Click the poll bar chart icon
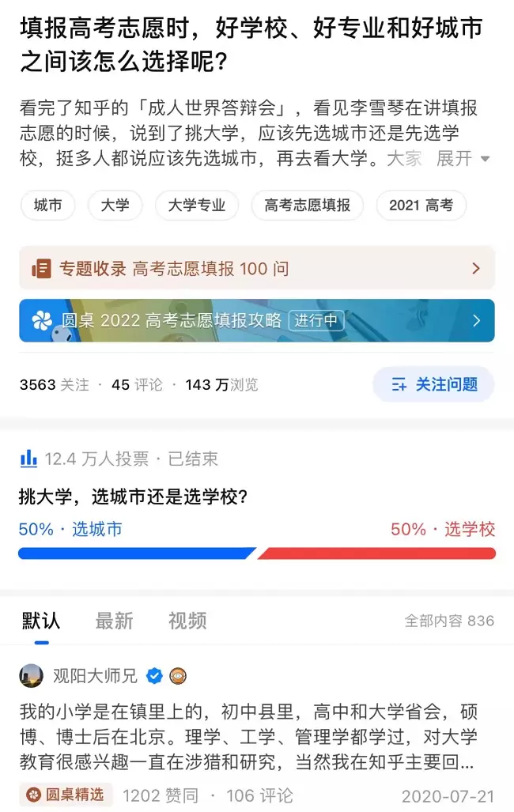 28,459
